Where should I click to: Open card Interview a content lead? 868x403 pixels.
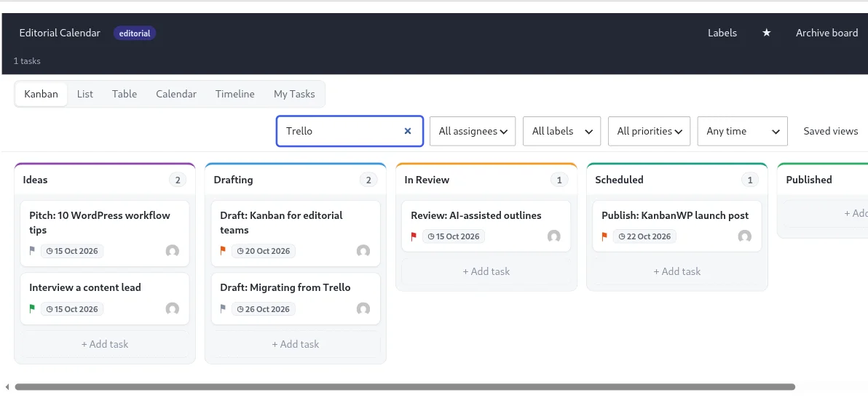click(105, 298)
